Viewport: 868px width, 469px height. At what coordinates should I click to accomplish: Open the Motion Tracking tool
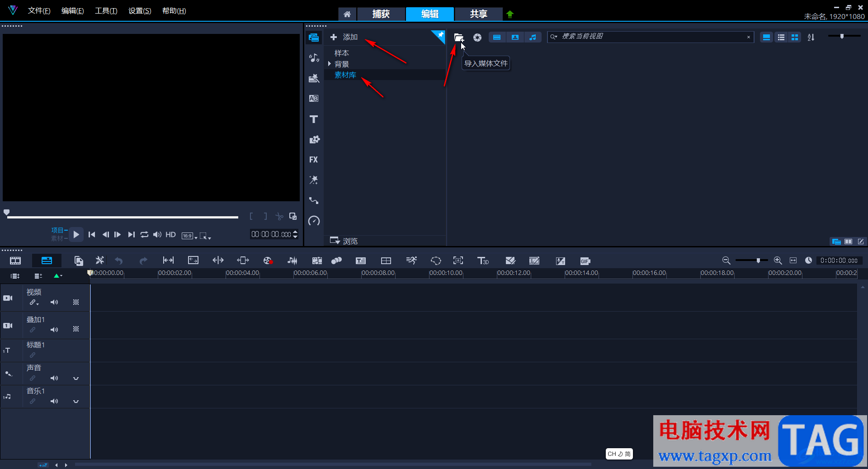[x=336, y=261]
